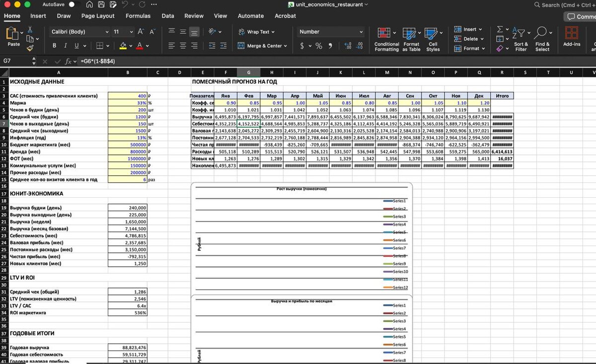596x364 pixels.
Task: Toggle Bold formatting
Action: click(x=55, y=46)
